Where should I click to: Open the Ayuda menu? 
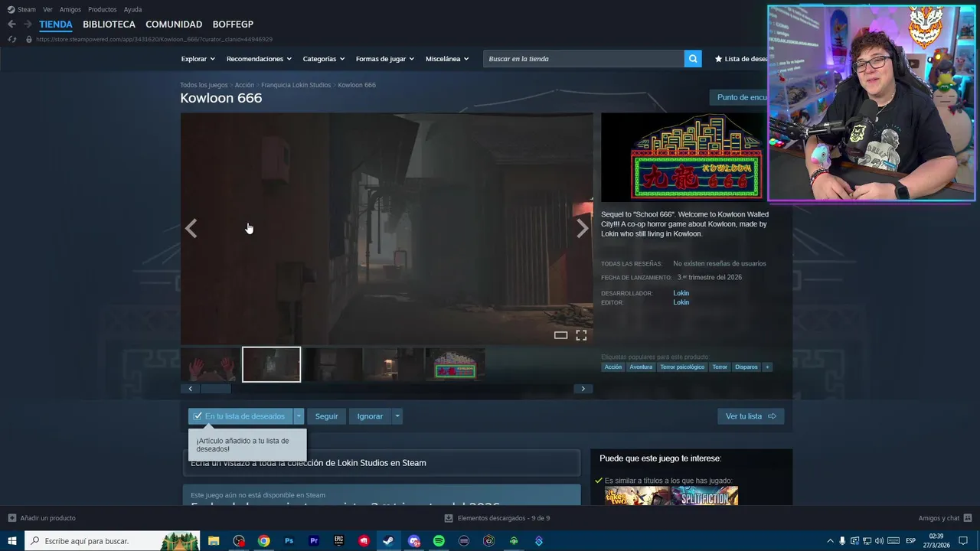(132, 9)
